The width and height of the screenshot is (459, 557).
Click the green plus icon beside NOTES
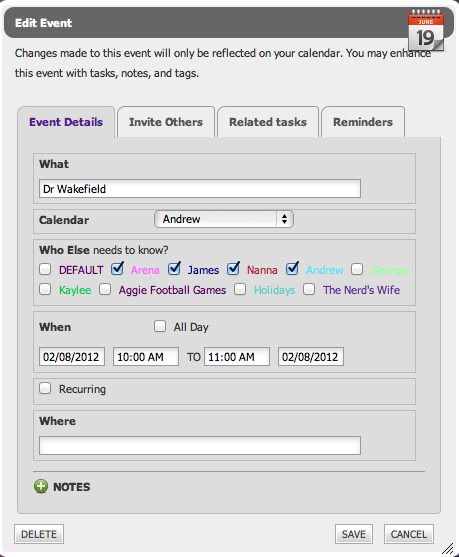click(x=41, y=486)
